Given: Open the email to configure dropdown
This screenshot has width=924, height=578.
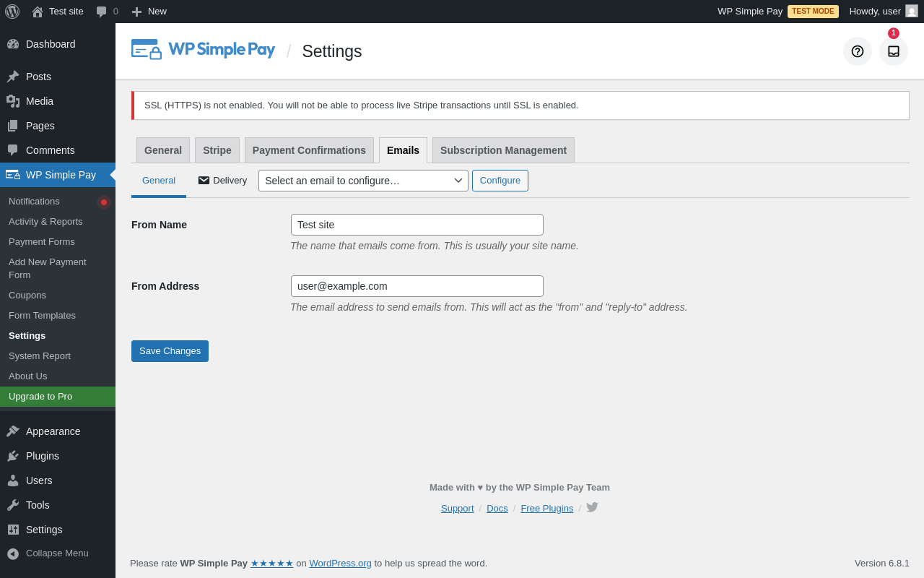Looking at the screenshot, I should (x=363, y=181).
